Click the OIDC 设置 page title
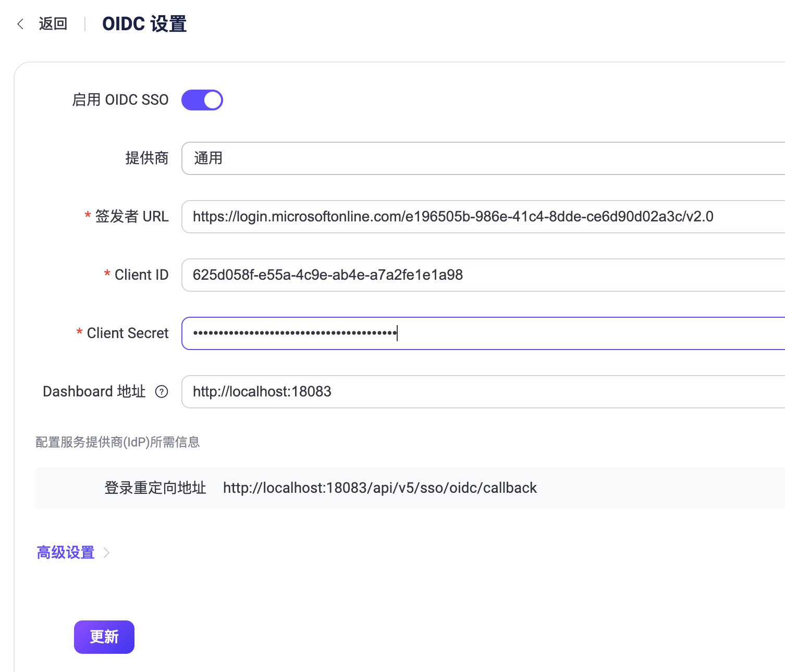785x672 pixels. (144, 23)
